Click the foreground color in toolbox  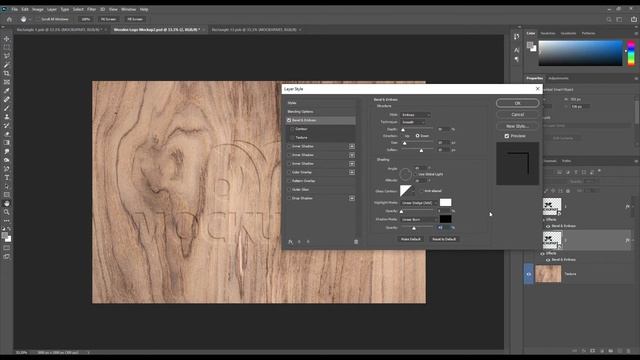pyautogui.click(x=5, y=236)
